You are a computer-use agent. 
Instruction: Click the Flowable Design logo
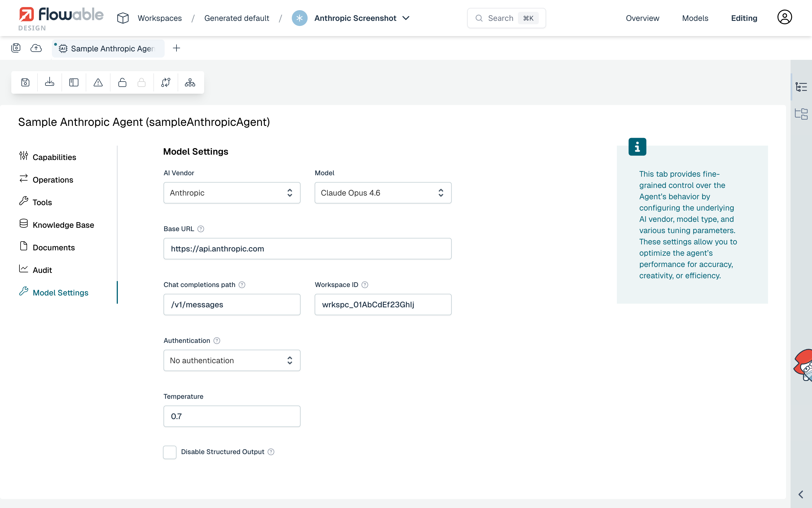(61, 18)
